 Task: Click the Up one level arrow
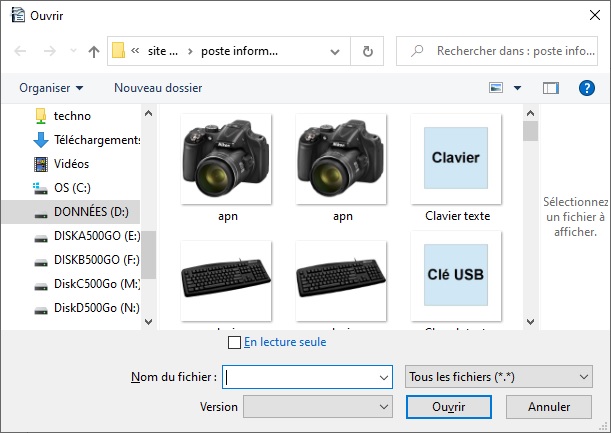coord(94,51)
